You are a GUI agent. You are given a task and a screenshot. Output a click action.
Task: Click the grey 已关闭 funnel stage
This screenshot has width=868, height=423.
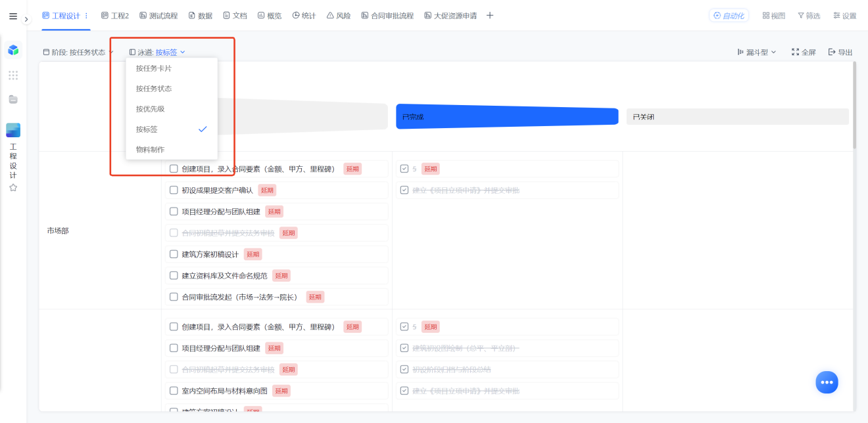[x=737, y=116]
